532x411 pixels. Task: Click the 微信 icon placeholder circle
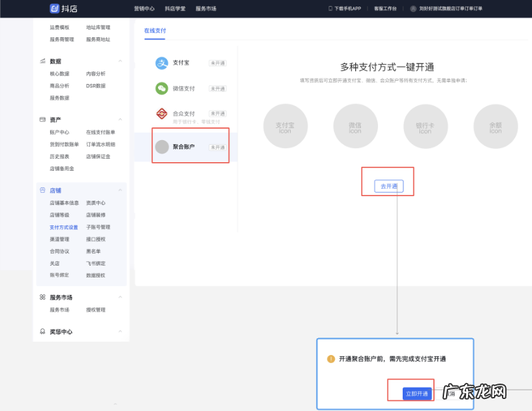click(355, 126)
